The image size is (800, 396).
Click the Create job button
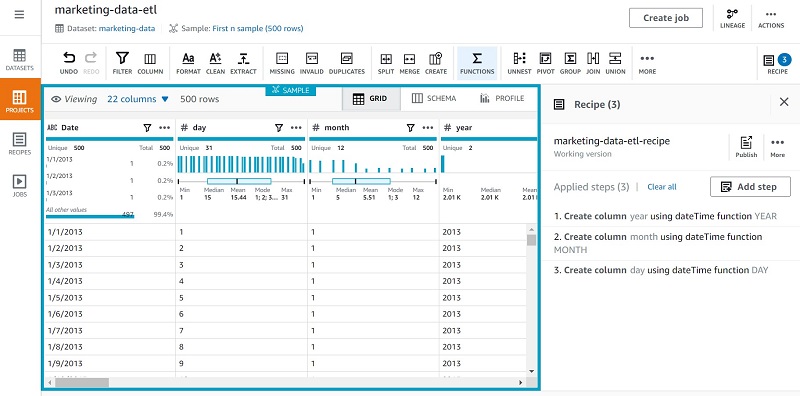point(665,18)
